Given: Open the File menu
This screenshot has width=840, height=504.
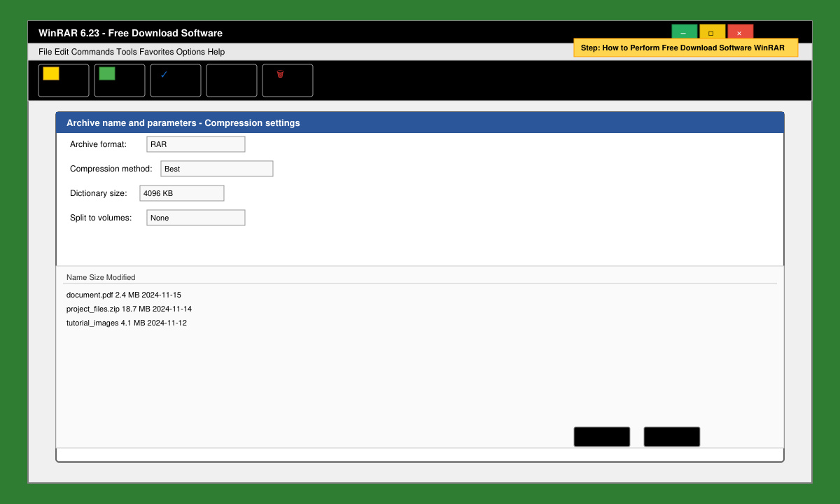Looking at the screenshot, I should click(45, 52).
